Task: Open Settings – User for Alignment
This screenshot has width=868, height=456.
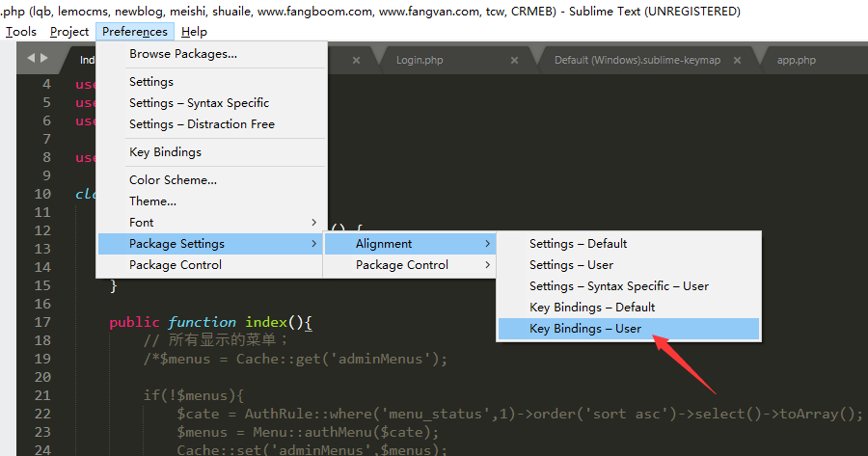Action: coord(629,265)
